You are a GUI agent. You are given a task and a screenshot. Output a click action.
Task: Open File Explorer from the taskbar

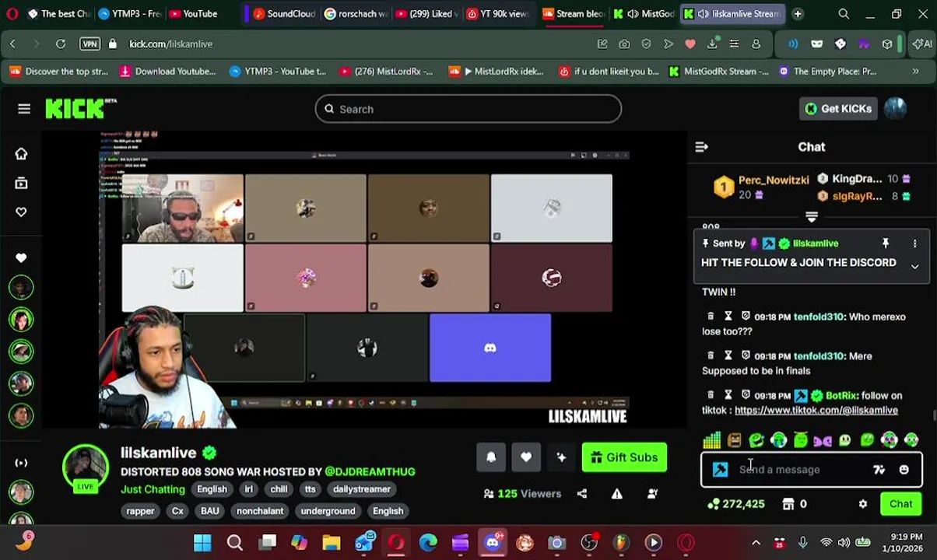(x=332, y=543)
